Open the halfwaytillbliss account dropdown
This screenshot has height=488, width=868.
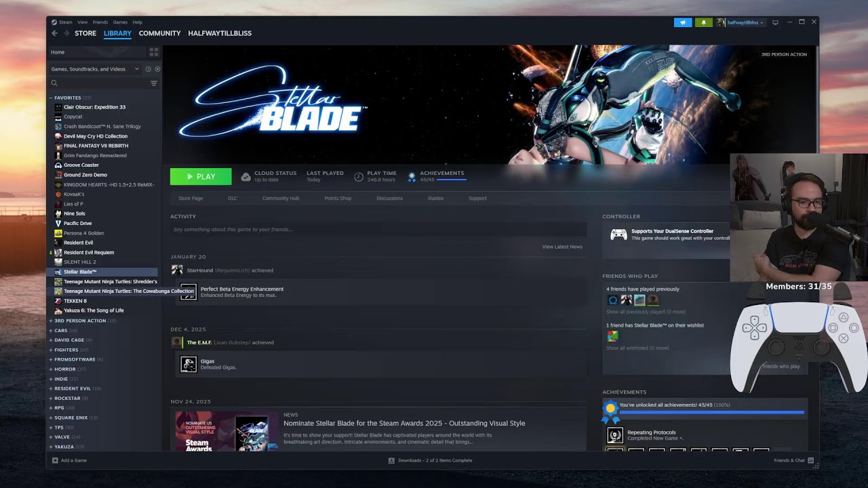click(745, 22)
